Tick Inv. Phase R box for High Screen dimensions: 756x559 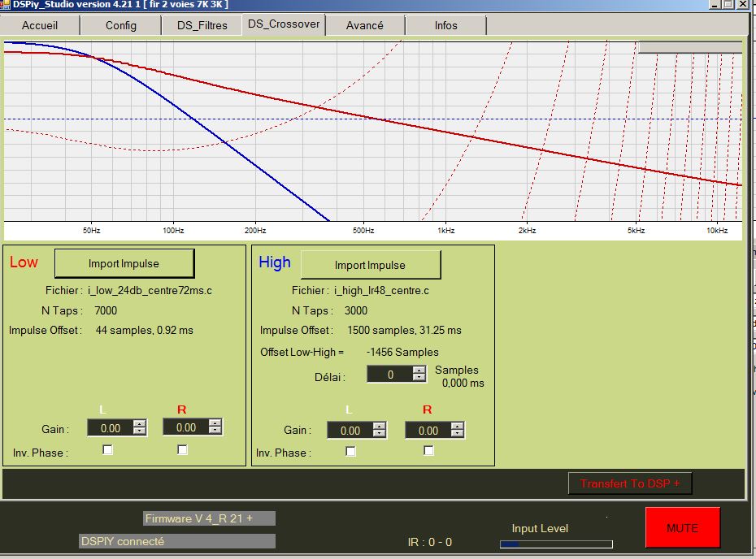[x=428, y=452]
